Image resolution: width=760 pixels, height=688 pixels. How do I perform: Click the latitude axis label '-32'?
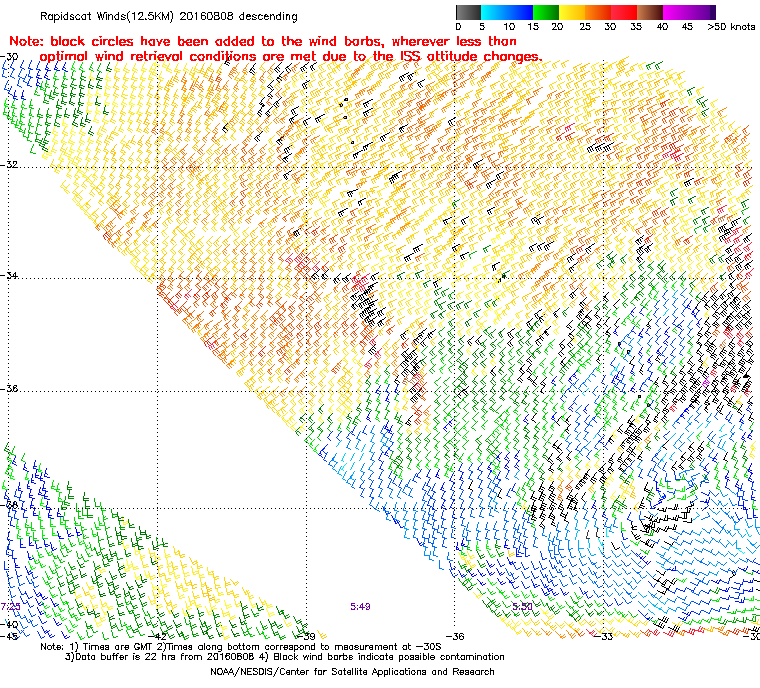[9, 164]
